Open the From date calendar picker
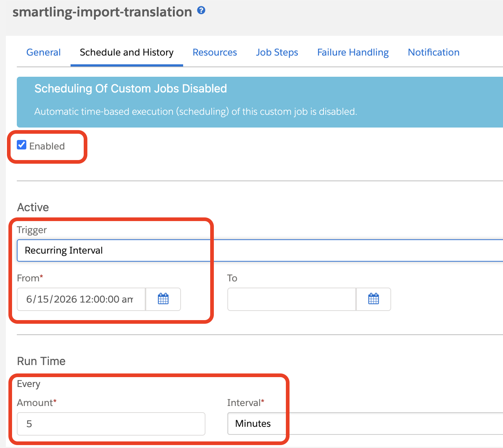The height and width of the screenshot is (448, 503). [x=163, y=299]
